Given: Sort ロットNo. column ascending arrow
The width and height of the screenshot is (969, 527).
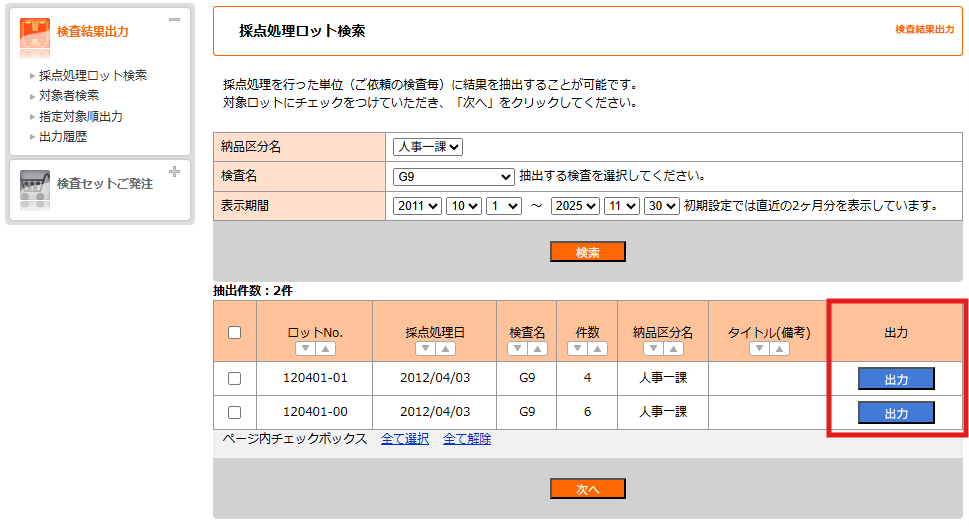Looking at the screenshot, I should (x=325, y=349).
